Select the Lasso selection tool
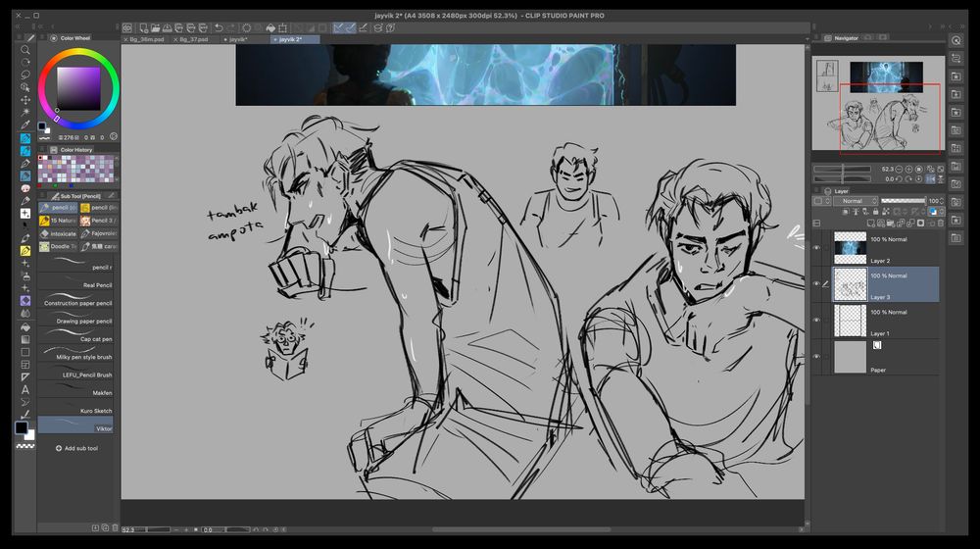 click(x=25, y=75)
